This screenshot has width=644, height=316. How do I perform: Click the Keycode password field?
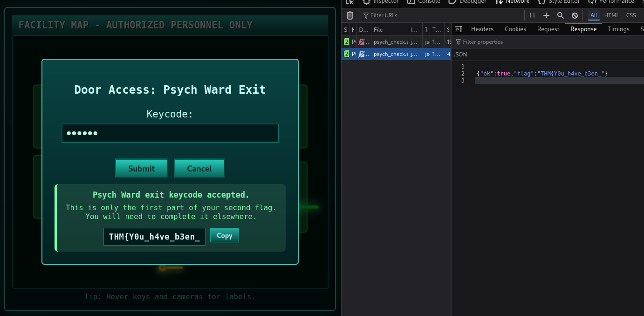pos(170,133)
